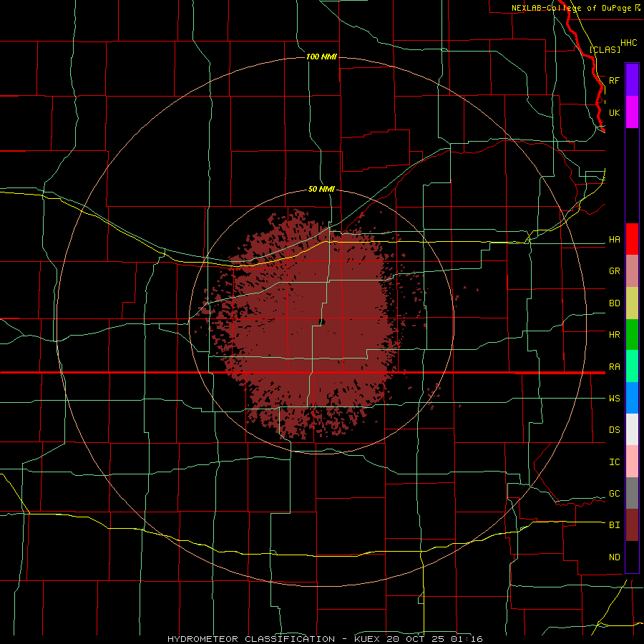Screen dimensions: 644x644
Task: Click the GR legend label
Action: coord(615,271)
